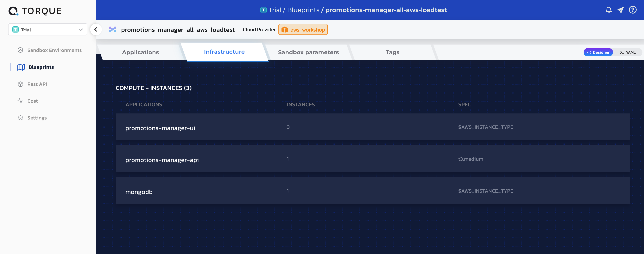Click the Blueprints map icon

[21, 67]
